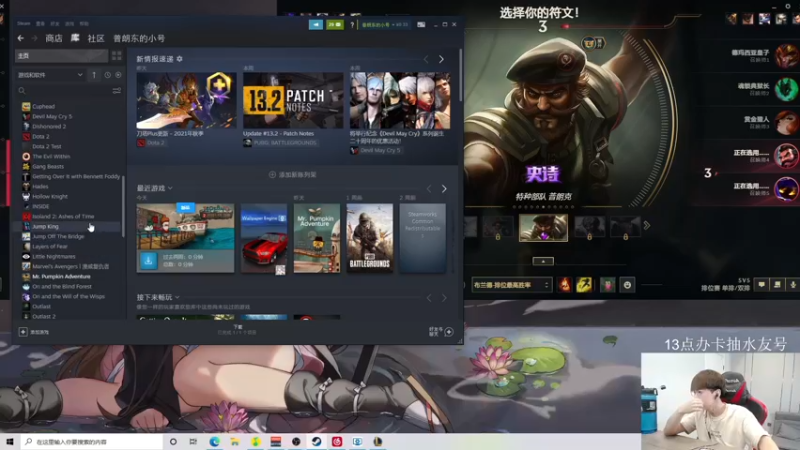
Task: Open Windows Start menu
Action: (x=10, y=442)
